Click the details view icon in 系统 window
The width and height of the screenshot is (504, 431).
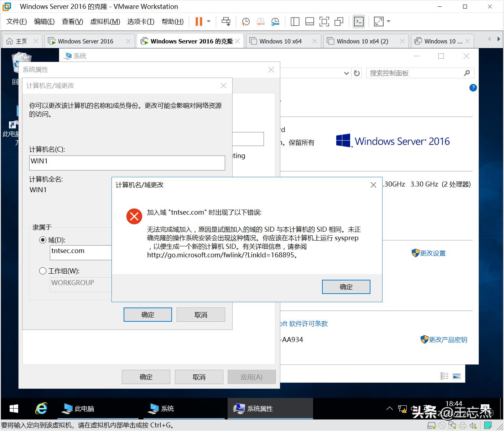coord(444,376)
